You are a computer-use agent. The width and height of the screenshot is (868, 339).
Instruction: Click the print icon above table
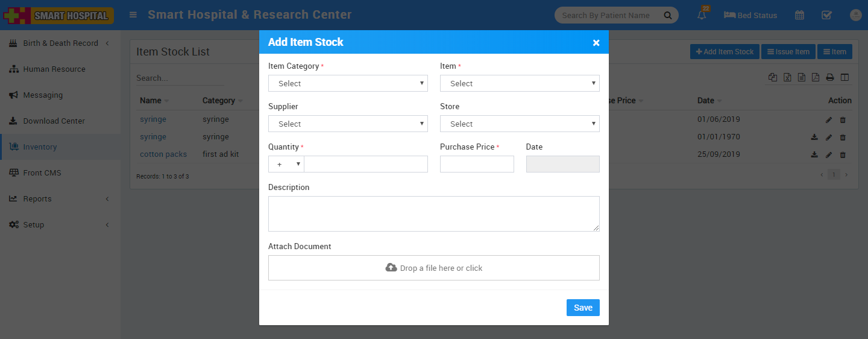point(830,77)
